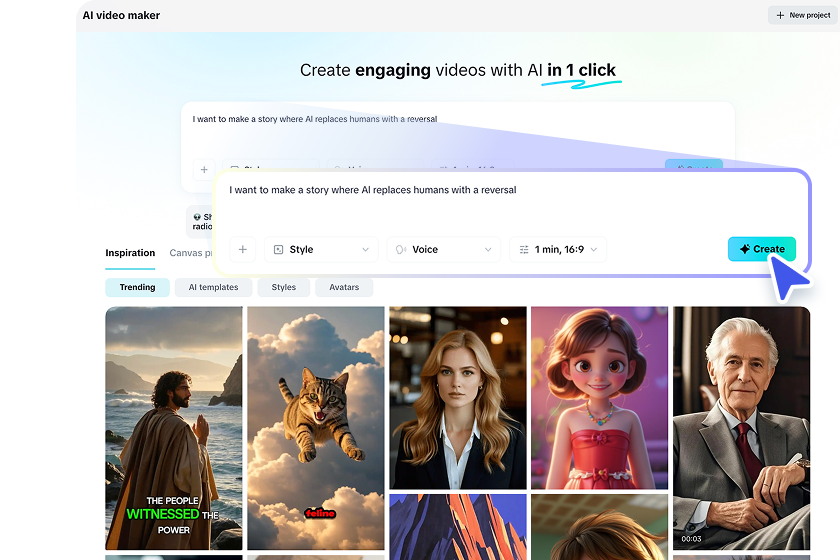The image size is (840, 560).
Task: Click the Style square icon
Action: click(x=279, y=249)
